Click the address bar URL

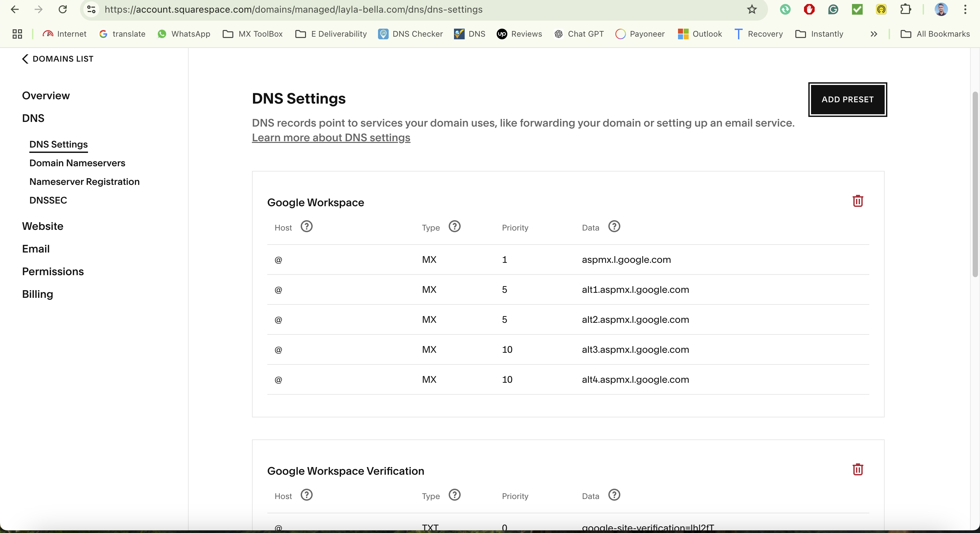pyautogui.click(x=293, y=10)
